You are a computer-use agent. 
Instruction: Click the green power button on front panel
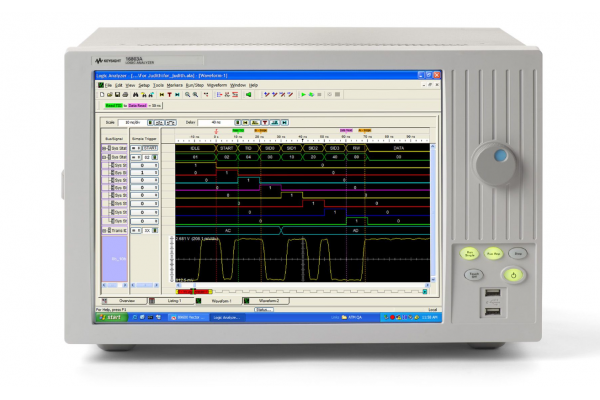pos(513,275)
